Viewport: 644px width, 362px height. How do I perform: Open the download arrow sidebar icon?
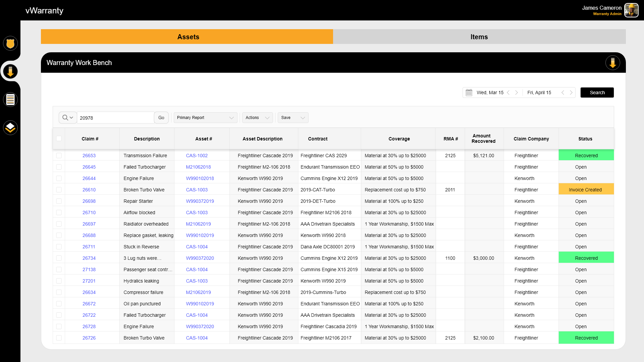(10, 71)
